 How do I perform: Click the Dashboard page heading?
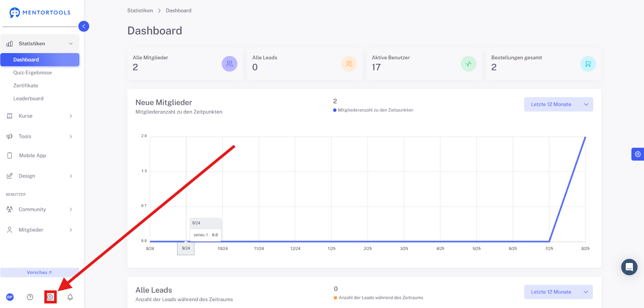(155, 31)
